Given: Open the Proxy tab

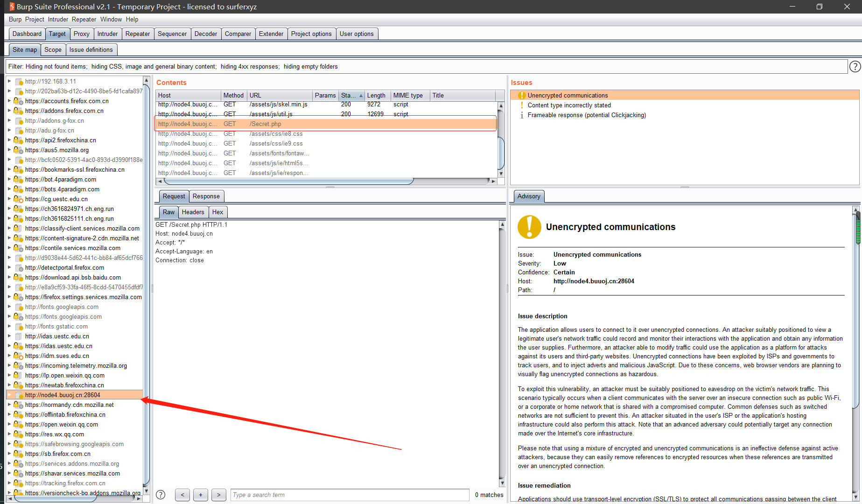Looking at the screenshot, I should [x=81, y=34].
